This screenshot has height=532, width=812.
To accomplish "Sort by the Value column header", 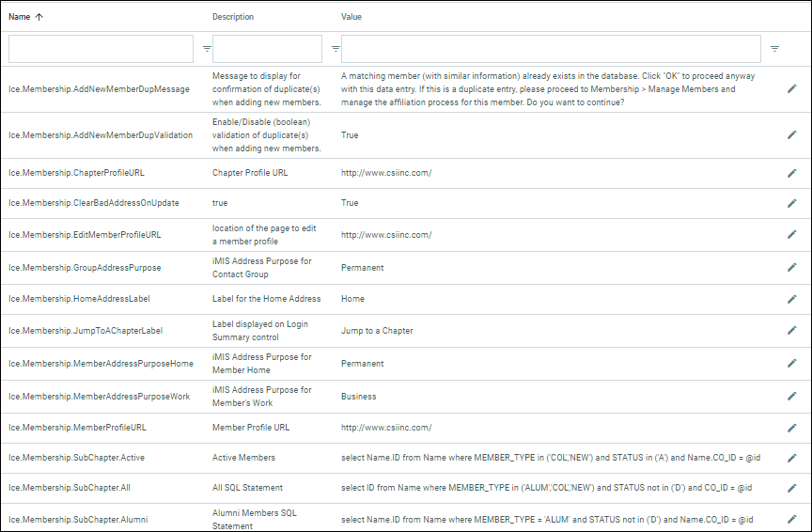I will (x=351, y=17).
